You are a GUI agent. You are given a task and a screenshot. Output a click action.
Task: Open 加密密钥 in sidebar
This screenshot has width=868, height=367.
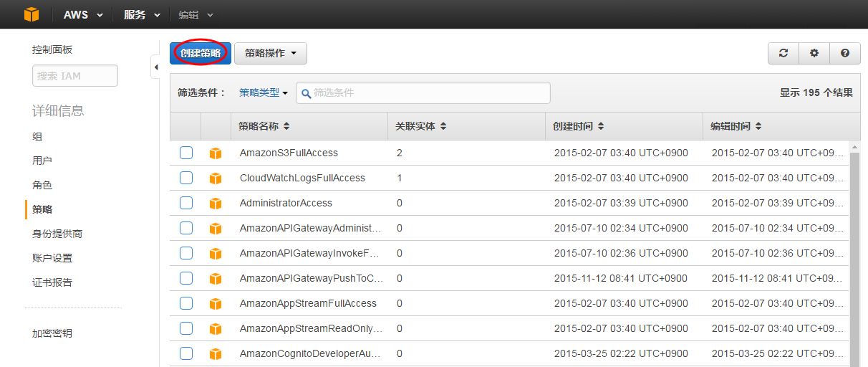tap(52, 333)
